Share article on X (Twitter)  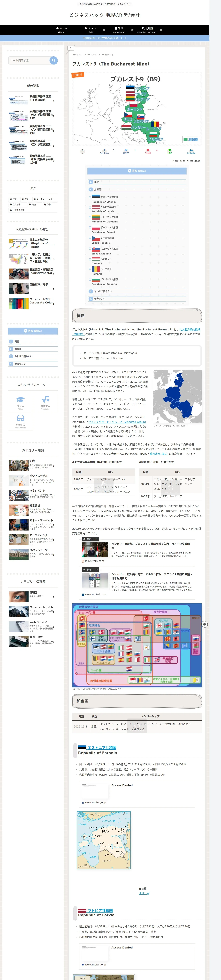tap(82, 151)
